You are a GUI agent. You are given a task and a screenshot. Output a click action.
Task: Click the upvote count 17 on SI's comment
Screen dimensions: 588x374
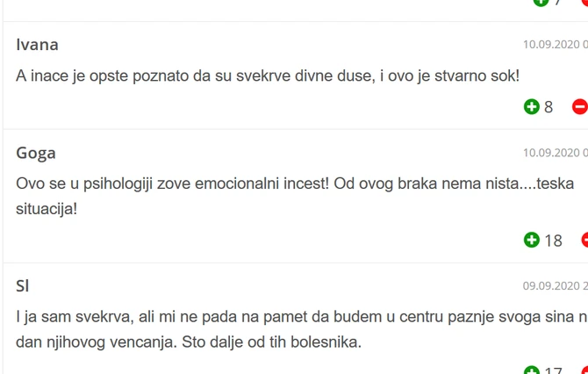(x=553, y=370)
